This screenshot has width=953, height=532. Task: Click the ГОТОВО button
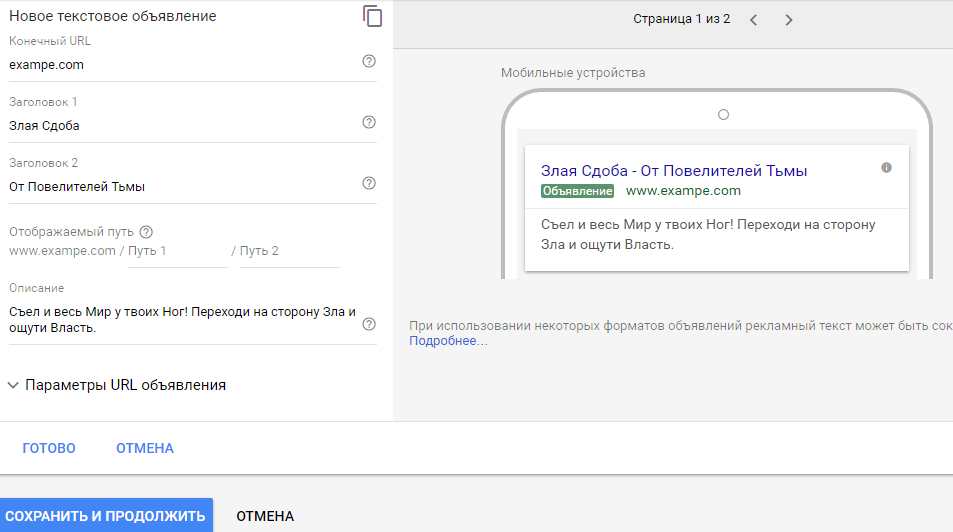pyautogui.click(x=49, y=448)
